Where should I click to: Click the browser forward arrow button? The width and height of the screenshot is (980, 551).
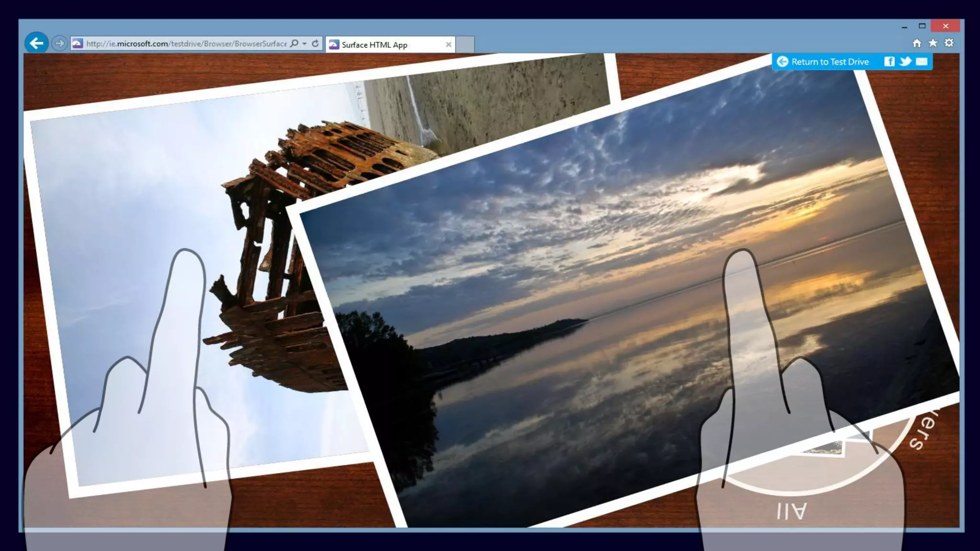tap(59, 44)
